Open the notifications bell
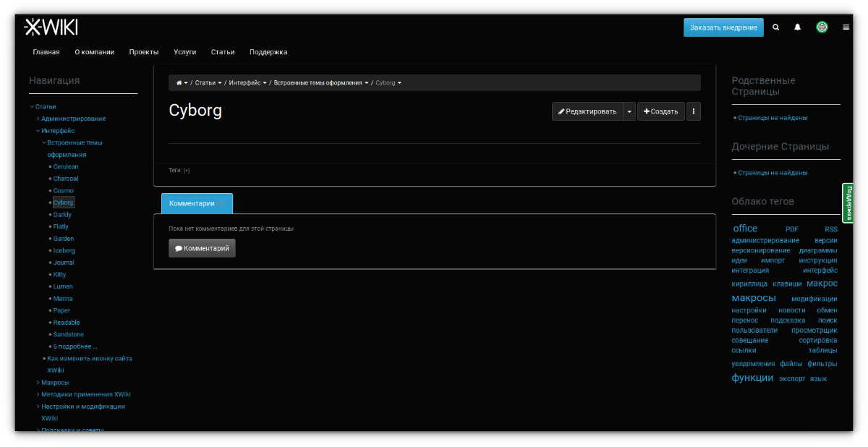Viewport: 868px width, 447px height. (798, 27)
